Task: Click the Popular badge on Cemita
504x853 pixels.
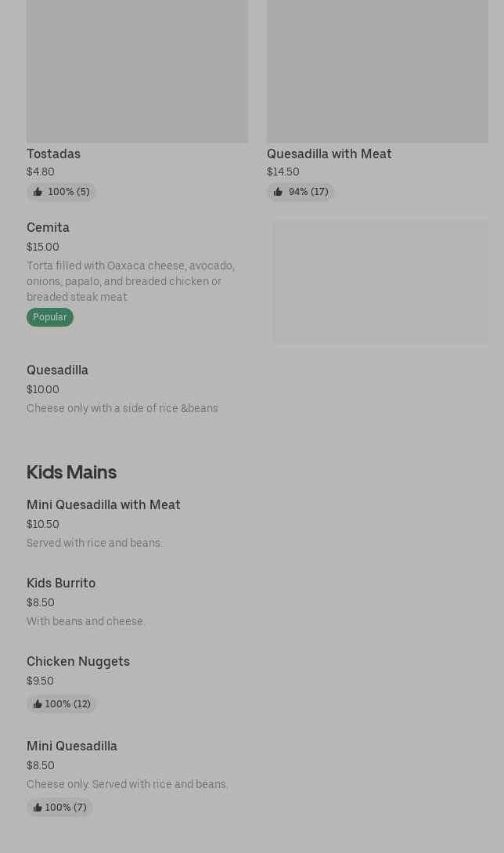Action: [49, 317]
